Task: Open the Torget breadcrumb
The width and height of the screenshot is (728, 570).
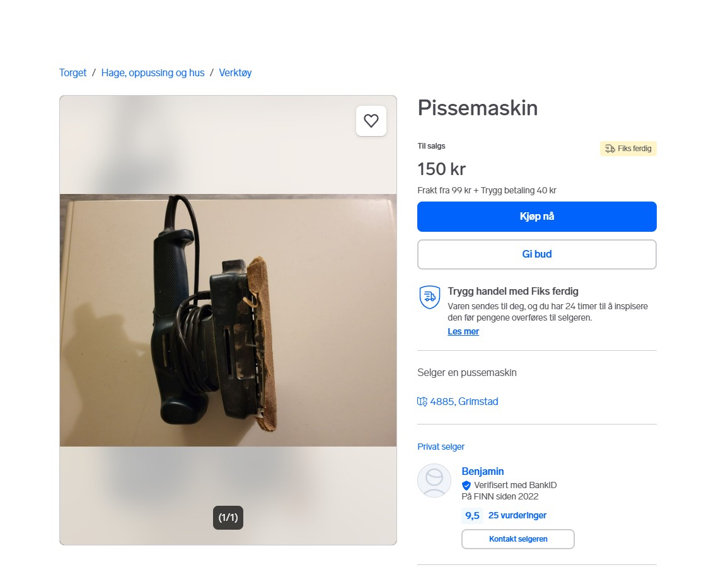Action: click(x=73, y=73)
